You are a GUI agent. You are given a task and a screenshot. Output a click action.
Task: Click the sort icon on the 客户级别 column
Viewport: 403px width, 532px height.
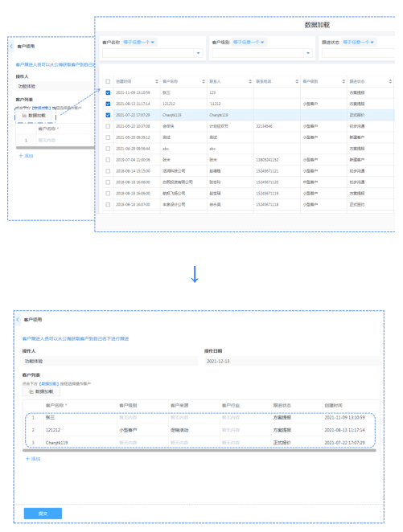tap(343, 81)
